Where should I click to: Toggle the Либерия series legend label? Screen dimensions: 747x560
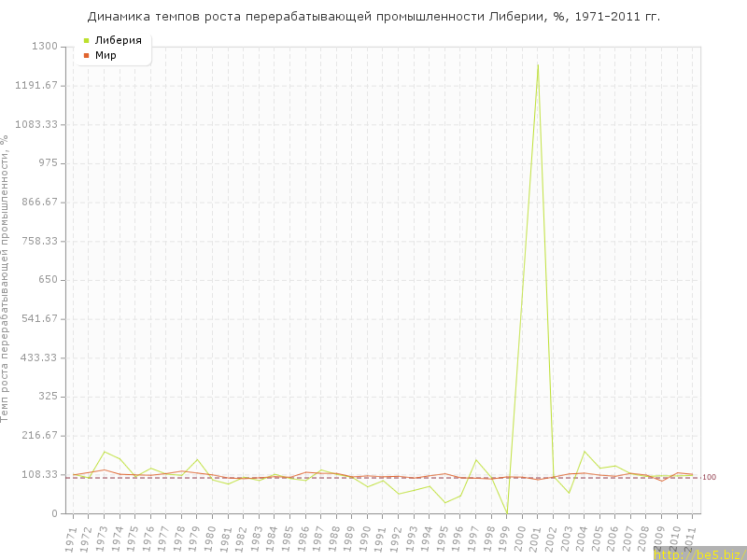[118, 41]
